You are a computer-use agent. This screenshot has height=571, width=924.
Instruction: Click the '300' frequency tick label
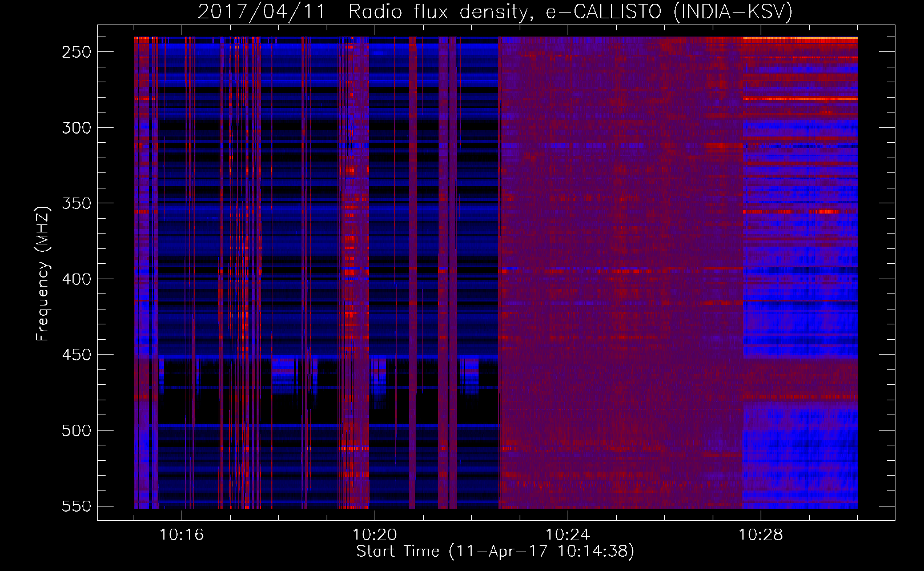[77, 128]
